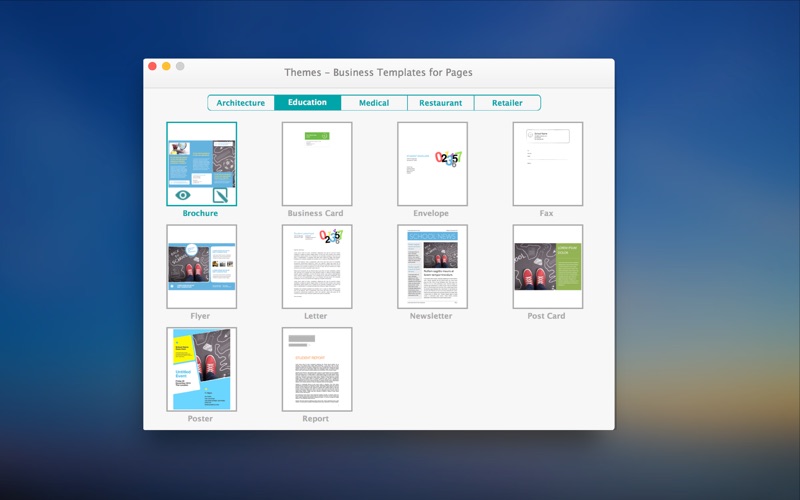Click the edit pencil icon on Brochure
This screenshot has height=500, width=800.
tap(220, 195)
